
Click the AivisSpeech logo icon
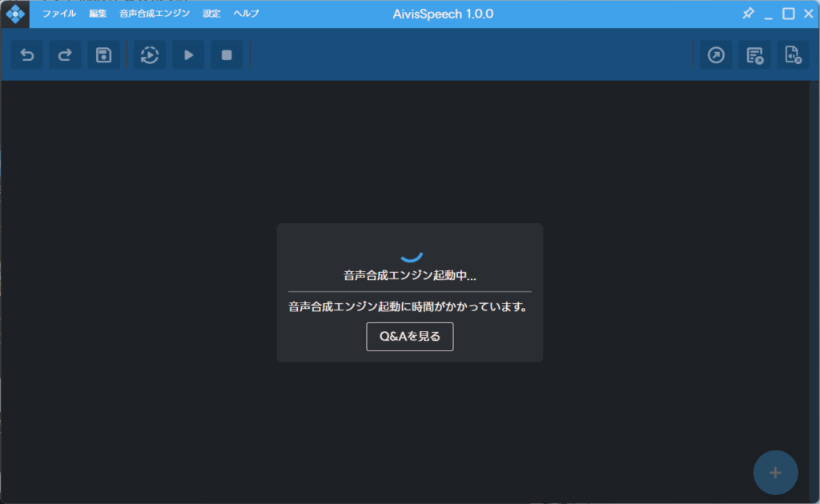point(15,14)
